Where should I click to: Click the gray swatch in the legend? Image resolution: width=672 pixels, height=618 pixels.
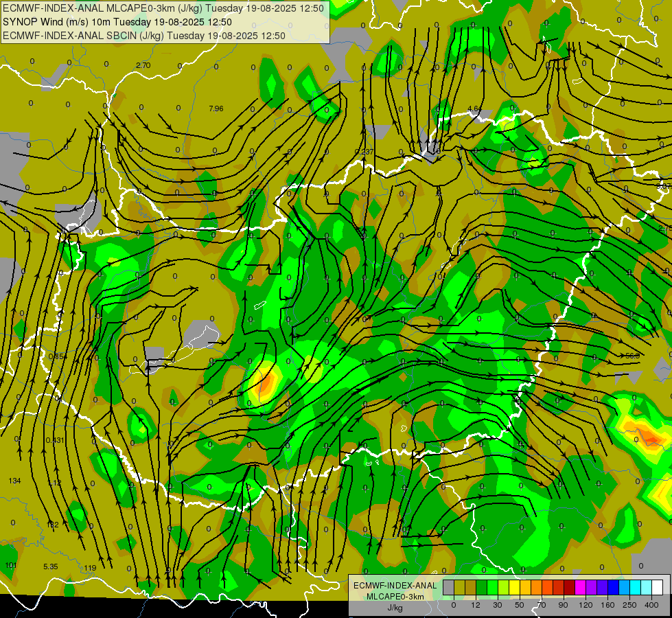449,588
